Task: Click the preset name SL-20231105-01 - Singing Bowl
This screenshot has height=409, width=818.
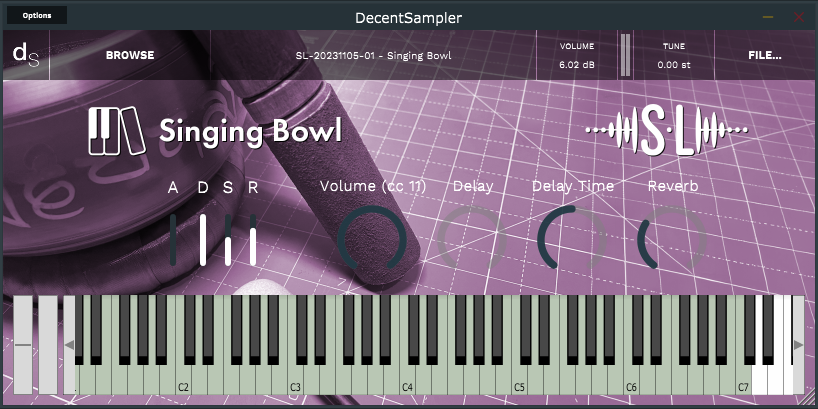Action: 373,56
